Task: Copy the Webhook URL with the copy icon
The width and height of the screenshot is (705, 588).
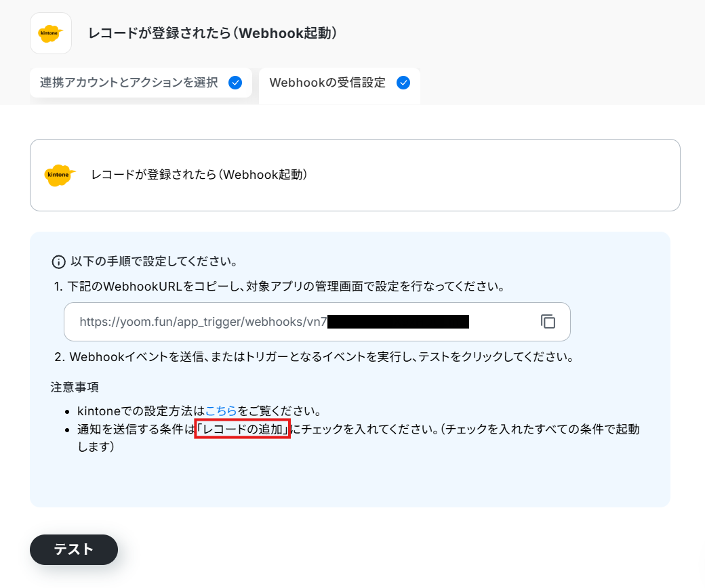Action: 548,322
